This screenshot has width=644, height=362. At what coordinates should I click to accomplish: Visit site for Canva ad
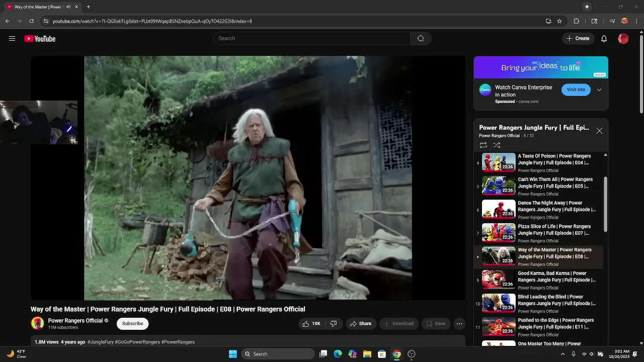(x=576, y=90)
